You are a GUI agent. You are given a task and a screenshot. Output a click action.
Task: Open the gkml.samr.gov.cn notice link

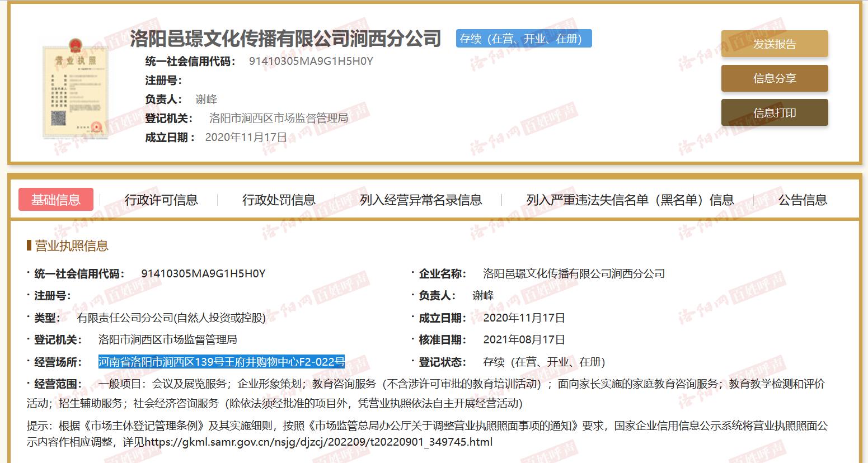(318, 442)
